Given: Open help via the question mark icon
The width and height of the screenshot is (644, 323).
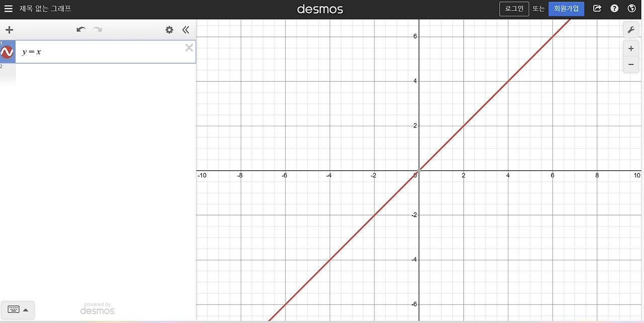Looking at the screenshot, I should tap(614, 8).
